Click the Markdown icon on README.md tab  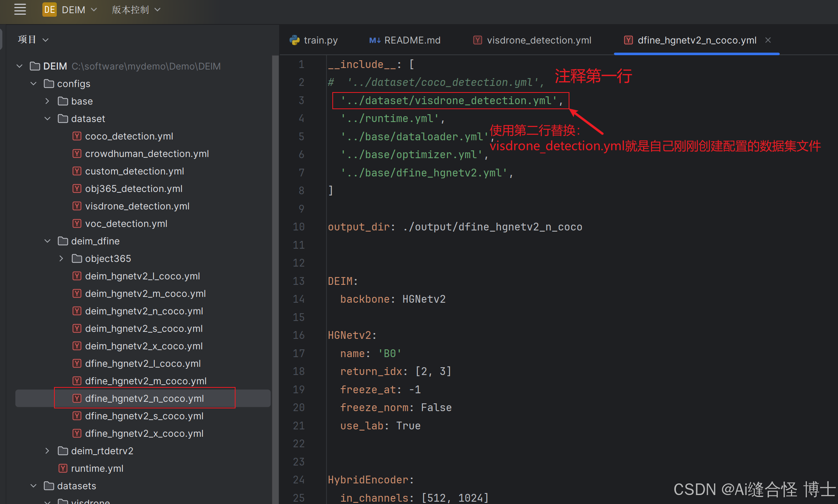375,40
